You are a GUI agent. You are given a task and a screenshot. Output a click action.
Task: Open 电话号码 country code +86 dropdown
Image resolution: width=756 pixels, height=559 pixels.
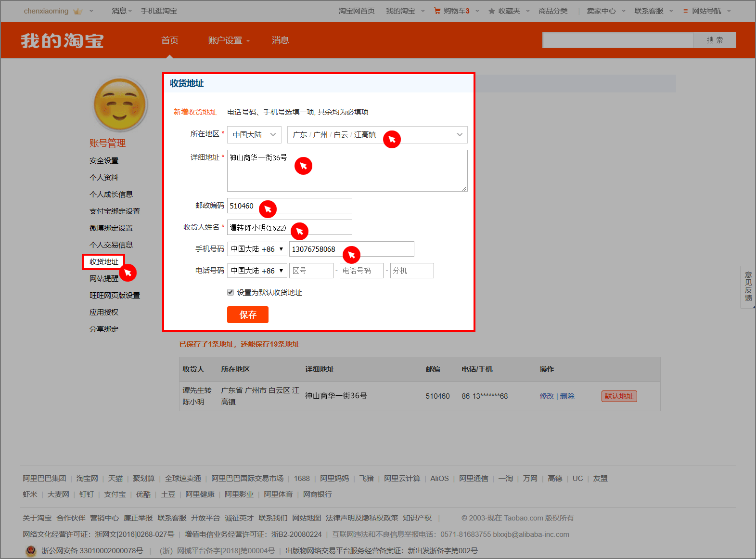tap(257, 271)
